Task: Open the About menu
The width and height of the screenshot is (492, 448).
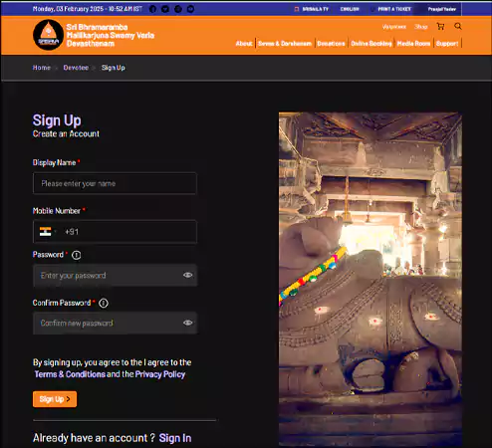Action: [x=244, y=44]
